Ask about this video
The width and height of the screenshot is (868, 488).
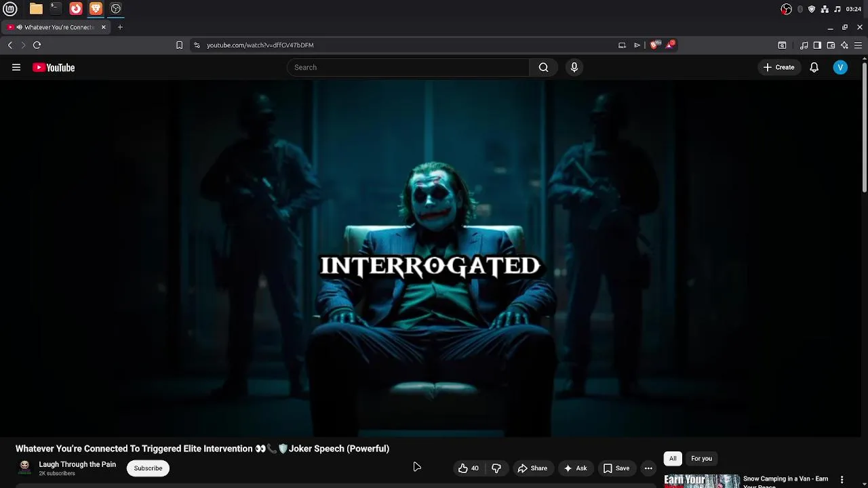coord(575,468)
